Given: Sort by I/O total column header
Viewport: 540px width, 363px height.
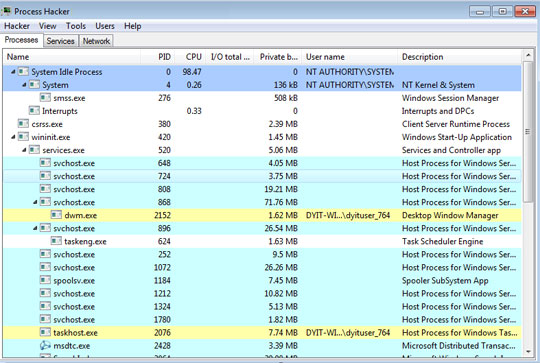Looking at the screenshot, I should click(x=230, y=57).
